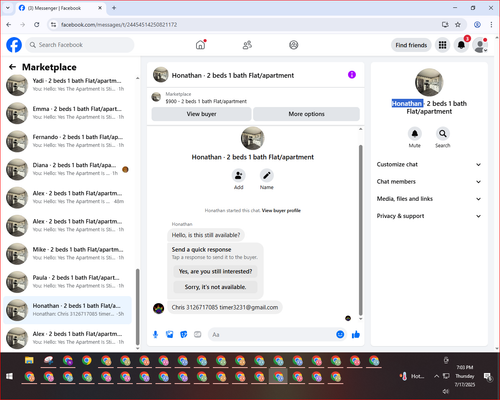The image size is (500, 400).
Task: Open the Friends icon in top navigation
Action: tap(247, 45)
